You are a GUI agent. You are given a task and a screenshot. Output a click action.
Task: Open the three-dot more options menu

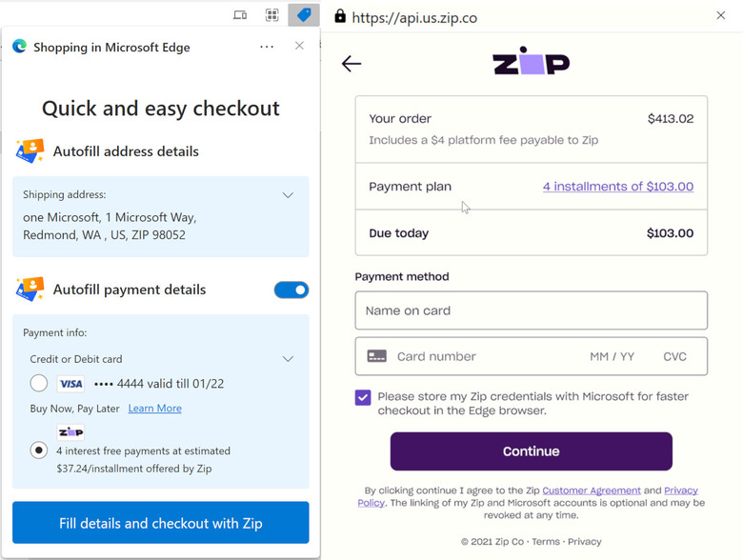(x=267, y=47)
